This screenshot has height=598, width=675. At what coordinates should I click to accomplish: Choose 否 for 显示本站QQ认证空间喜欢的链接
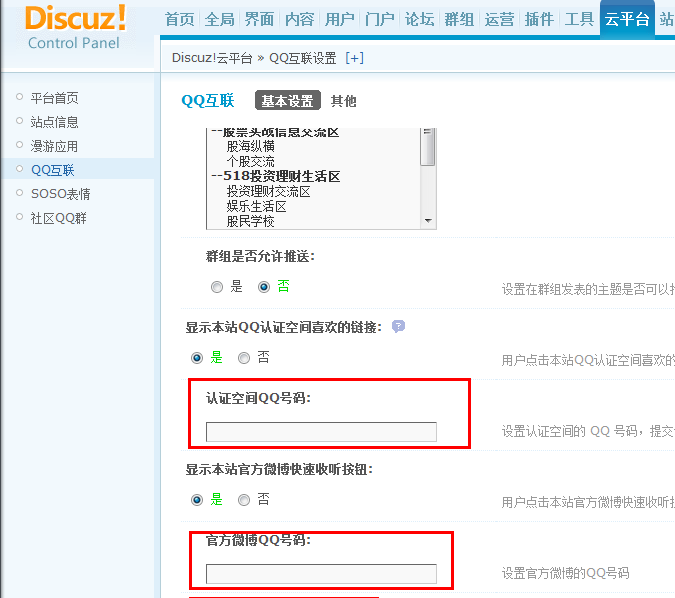244,358
